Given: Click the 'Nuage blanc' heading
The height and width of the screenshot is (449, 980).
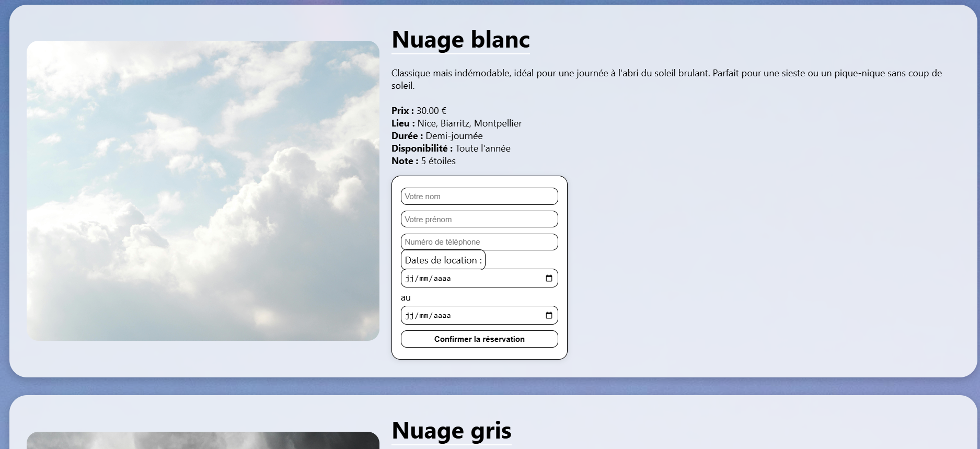Looking at the screenshot, I should point(460,40).
